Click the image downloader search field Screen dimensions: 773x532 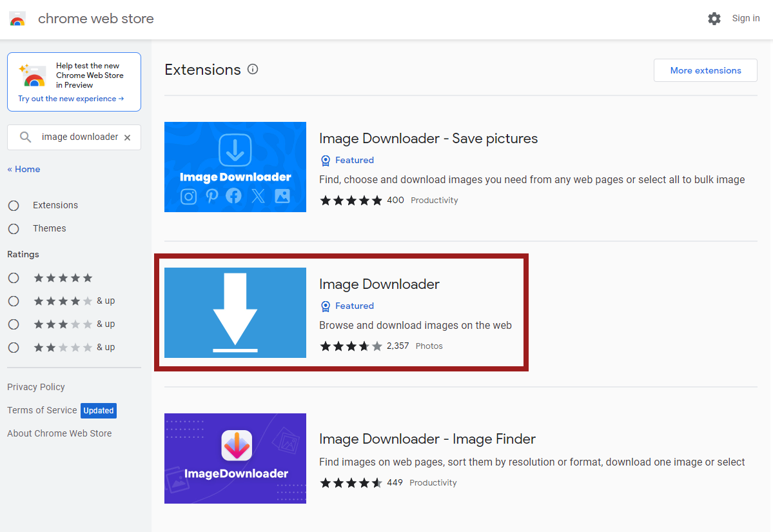pos(79,137)
